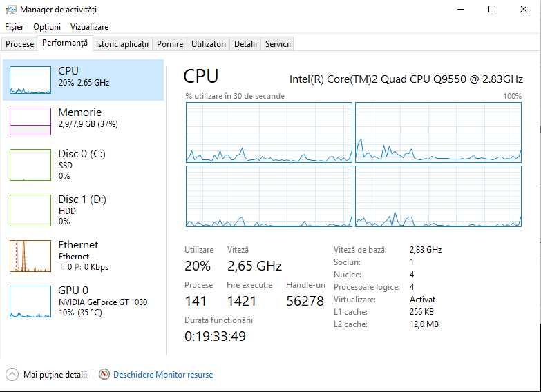Open the Utilizatori tab
541x392 pixels.
coord(209,44)
